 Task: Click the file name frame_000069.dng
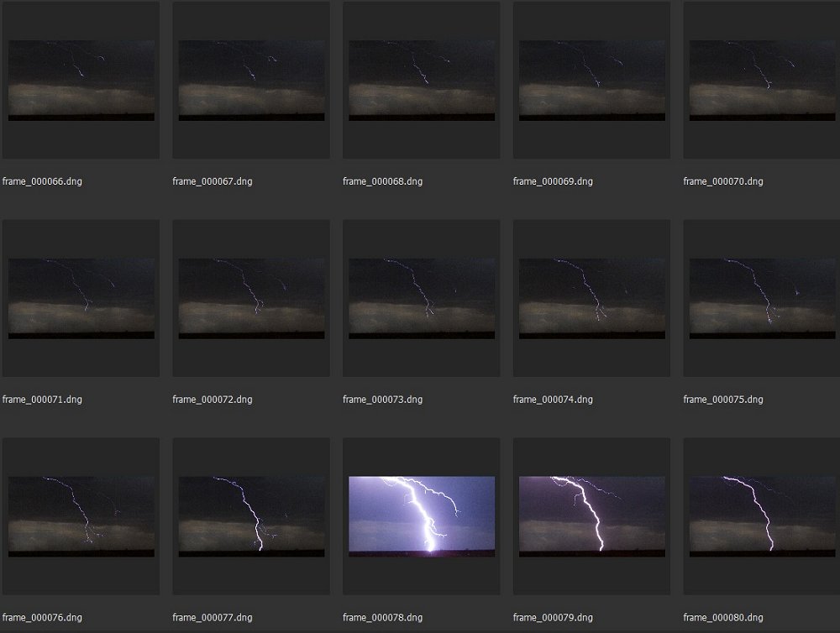click(x=554, y=181)
